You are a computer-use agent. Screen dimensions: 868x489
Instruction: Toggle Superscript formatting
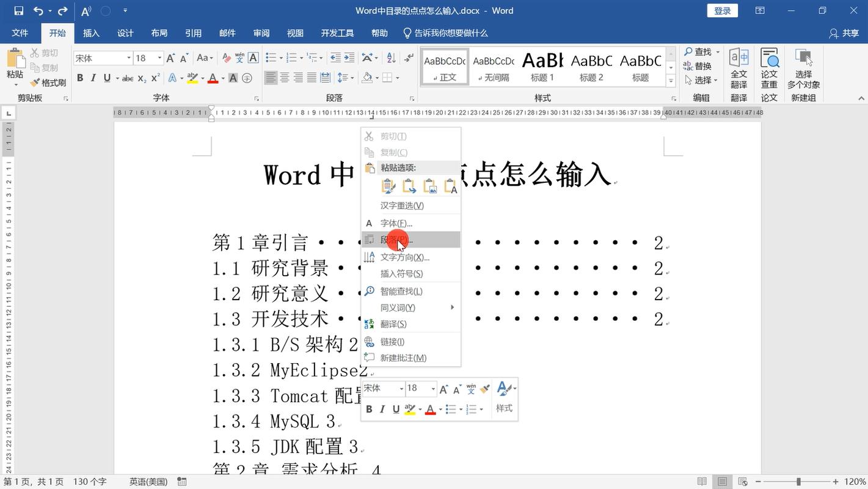[x=155, y=78]
